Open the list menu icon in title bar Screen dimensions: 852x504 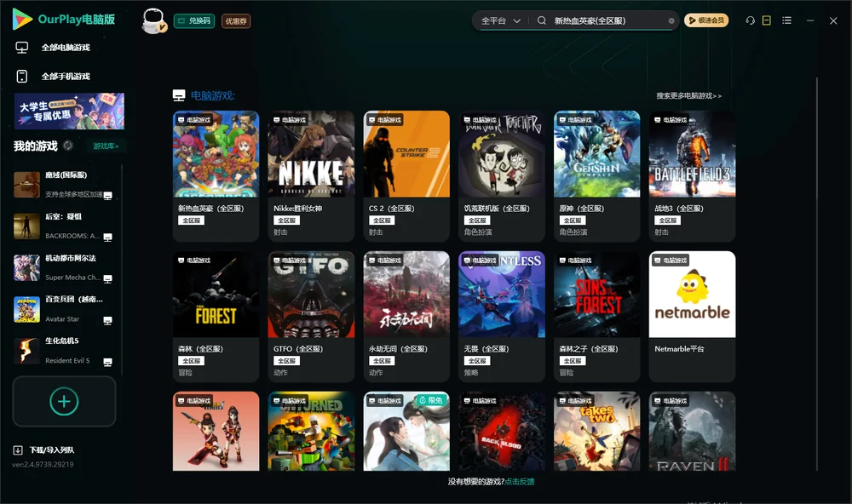point(786,20)
